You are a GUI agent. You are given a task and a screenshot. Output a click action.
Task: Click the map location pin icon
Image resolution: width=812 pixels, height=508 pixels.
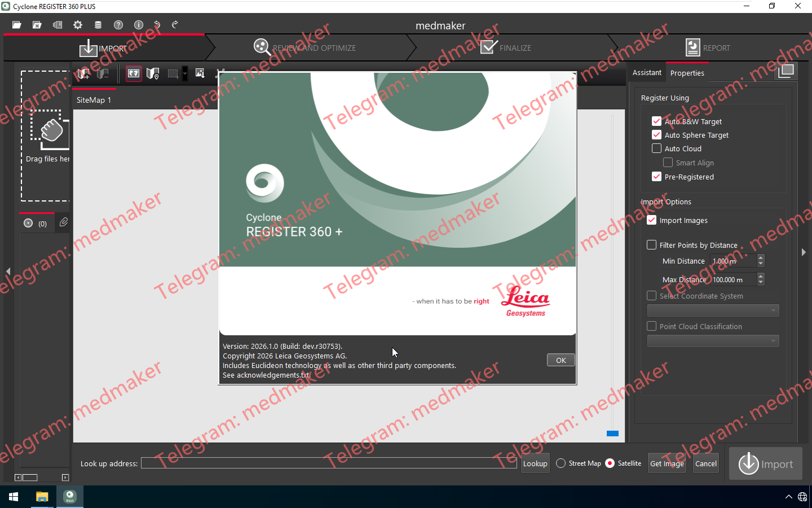(x=152, y=73)
